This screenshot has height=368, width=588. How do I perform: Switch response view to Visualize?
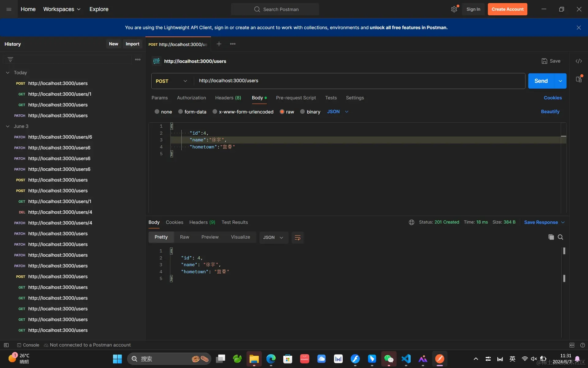coord(240,237)
